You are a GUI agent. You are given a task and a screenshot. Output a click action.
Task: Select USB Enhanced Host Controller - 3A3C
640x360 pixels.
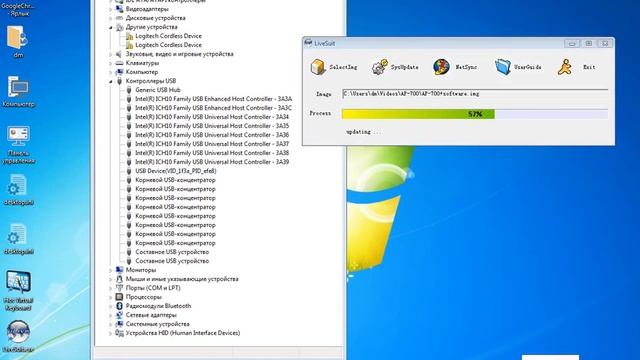click(x=213, y=108)
